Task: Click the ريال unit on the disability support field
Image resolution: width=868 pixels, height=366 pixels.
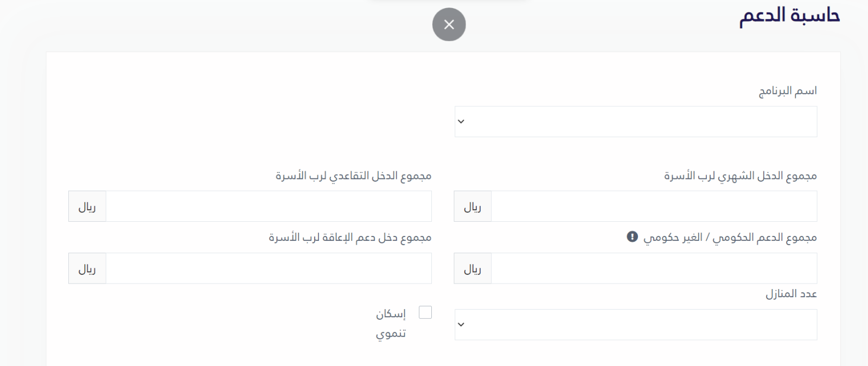Action: (87, 268)
